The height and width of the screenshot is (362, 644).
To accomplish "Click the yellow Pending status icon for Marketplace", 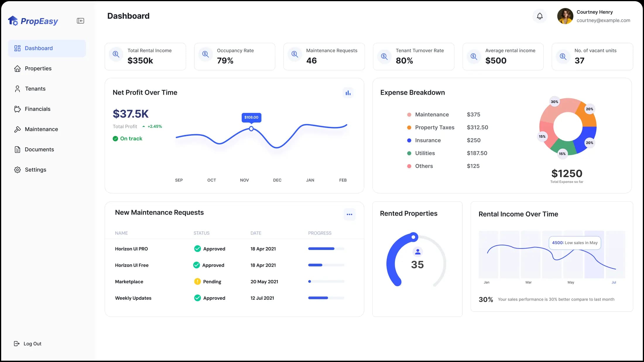I will (198, 282).
